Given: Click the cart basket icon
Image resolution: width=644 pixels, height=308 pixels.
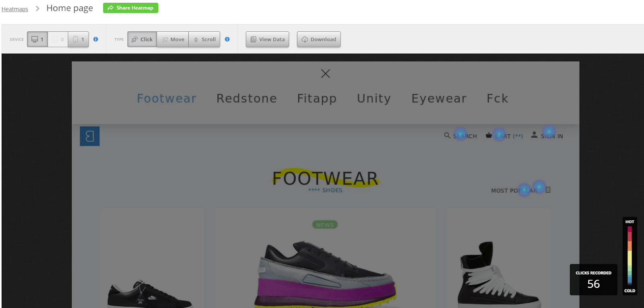Looking at the screenshot, I should pyautogui.click(x=489, y=136).
